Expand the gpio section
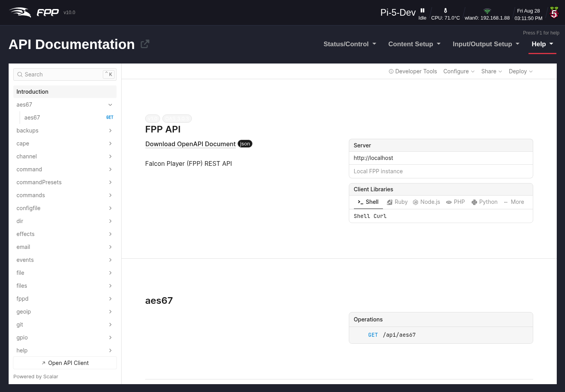The height and width of the screenshot is (392, 565). 65,338
